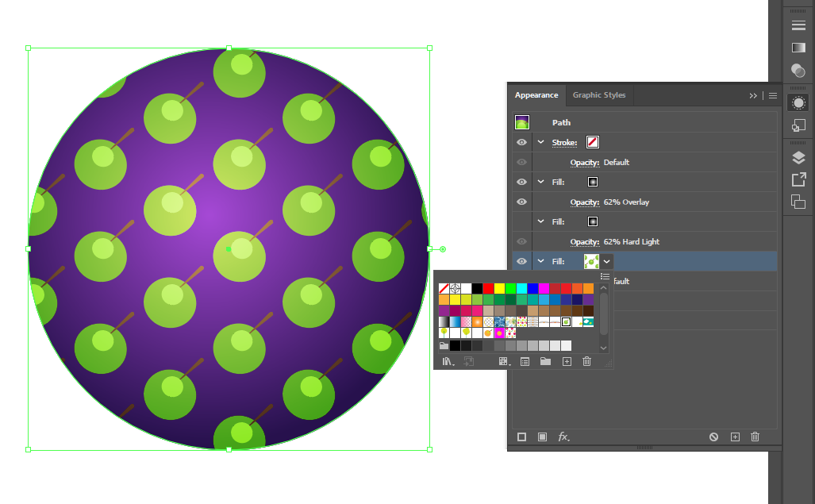
Task: Open the Asset Export panel from the dock
Action: pos(798,180)
